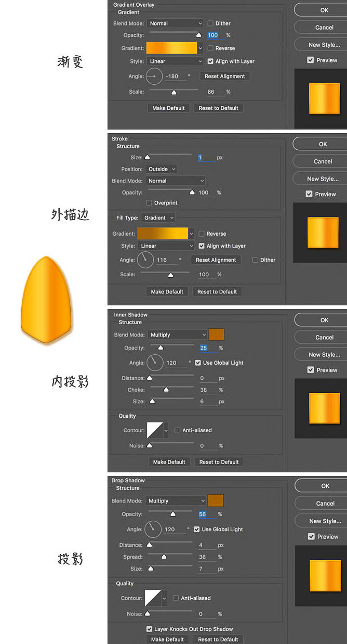Open gradient picker arrow in Gradient Overlay

tap(201, 48)
